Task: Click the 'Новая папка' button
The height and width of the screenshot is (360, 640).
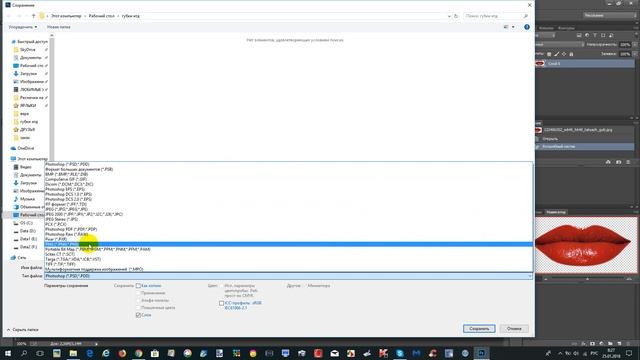Action: point(58,27)
